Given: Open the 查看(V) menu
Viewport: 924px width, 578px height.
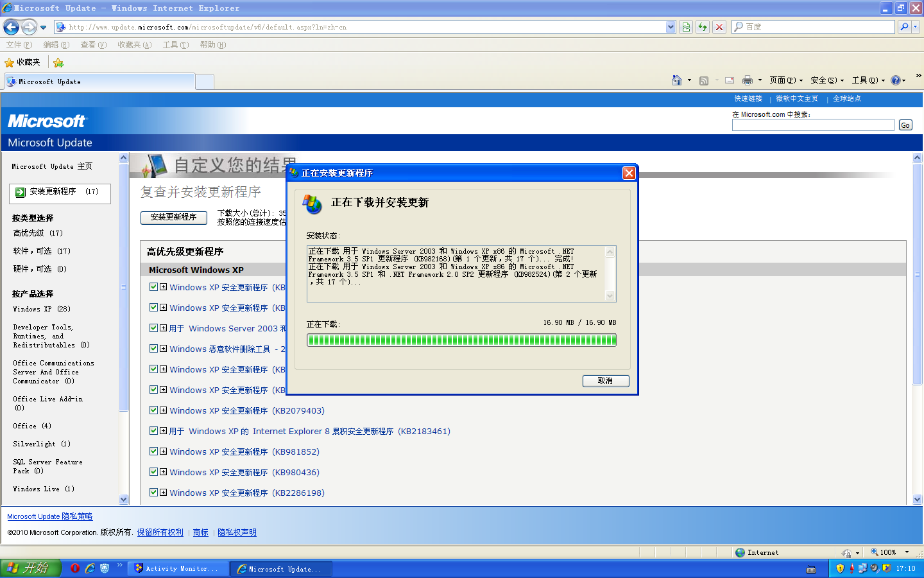Looking at the screenshot, I should pos(94,45).
